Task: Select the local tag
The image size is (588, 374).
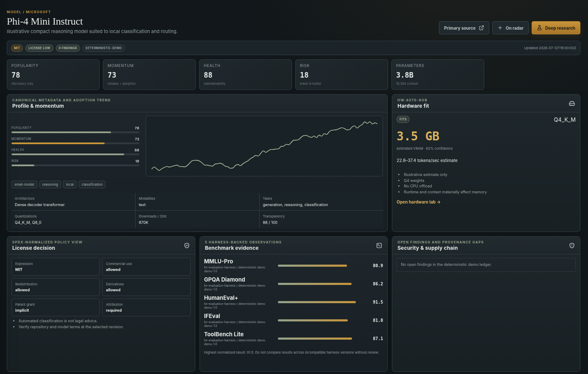Action: point(70,184)
